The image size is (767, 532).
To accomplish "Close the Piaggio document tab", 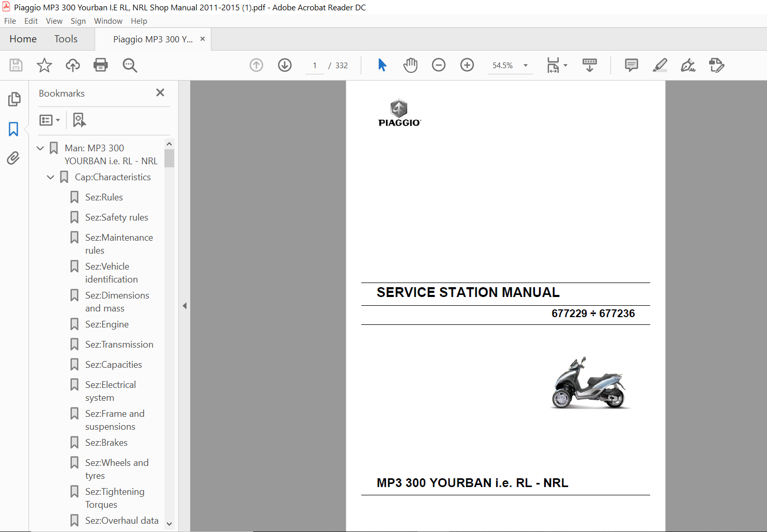I will [x=203, y=39].
